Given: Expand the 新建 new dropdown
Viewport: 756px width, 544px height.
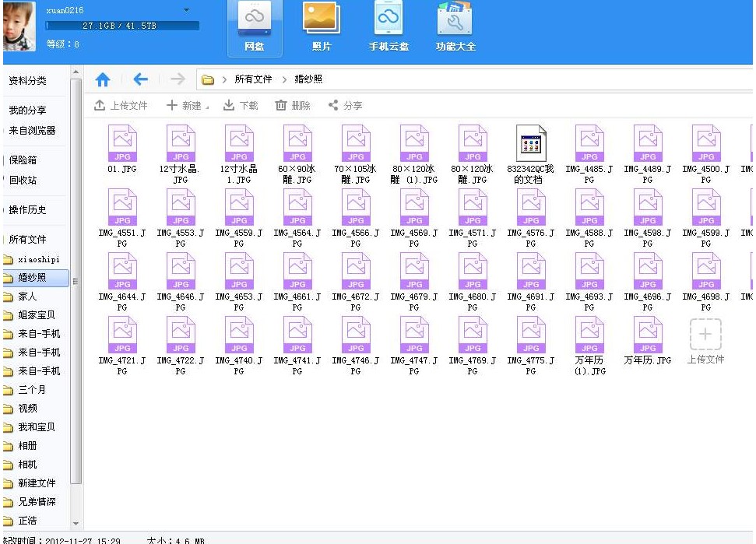Looking at the screenshot, I should (188, 106).
